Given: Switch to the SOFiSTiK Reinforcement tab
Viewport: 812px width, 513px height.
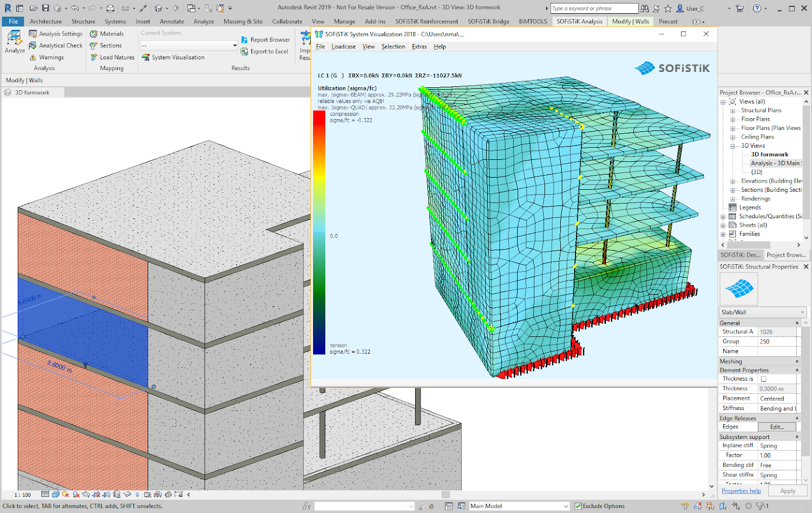Looking at the screenshot, I should [x=427, y=21].
